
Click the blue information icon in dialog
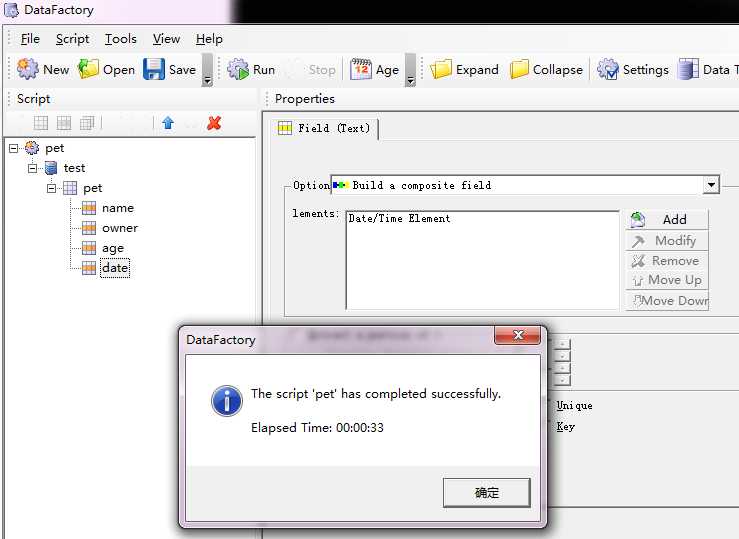227,401
